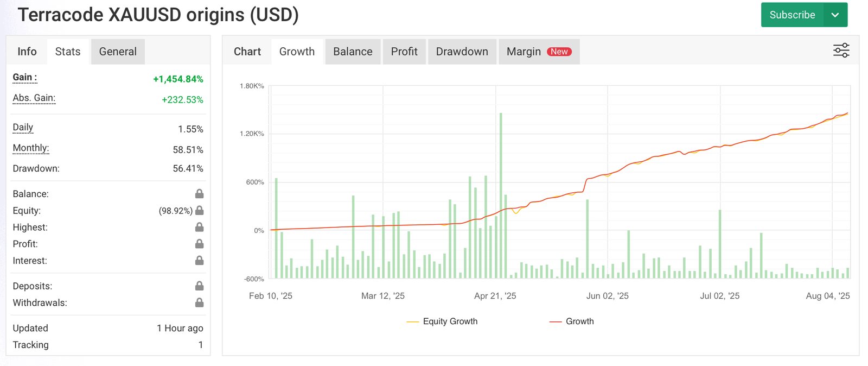Viewport: 868px width, 366px height.
Task: Switch to the Stats tab
Action: point(68,52)
